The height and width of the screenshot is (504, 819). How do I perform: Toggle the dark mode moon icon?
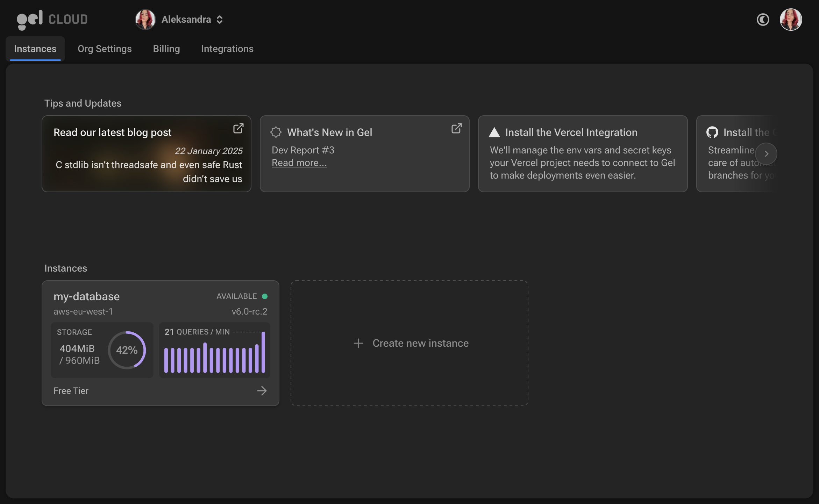(763, 20)
